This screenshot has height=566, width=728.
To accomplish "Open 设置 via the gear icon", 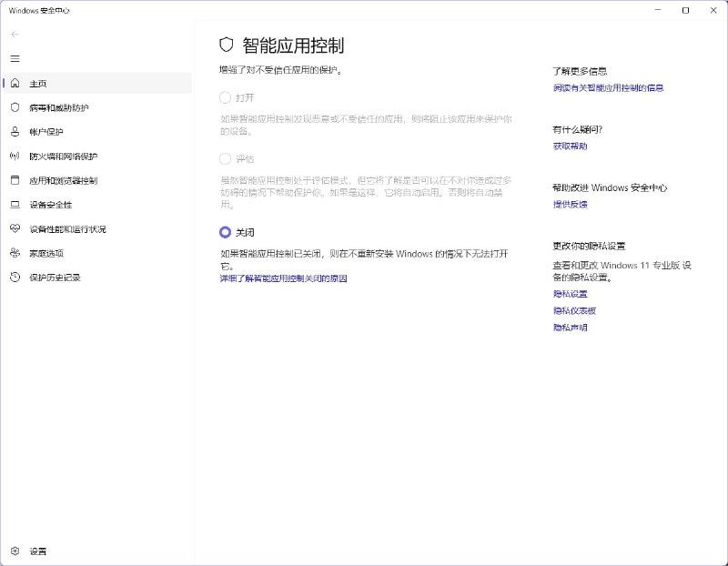I will click(15, 551).
